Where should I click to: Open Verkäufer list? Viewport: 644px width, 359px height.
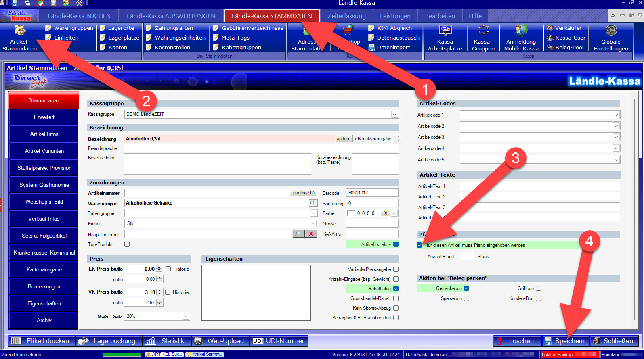click(564, 28)
